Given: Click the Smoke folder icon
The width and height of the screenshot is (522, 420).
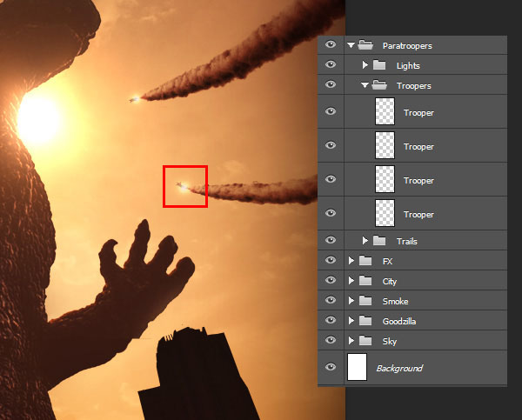Looking at the screenshot, I should [x=365, y=301].
